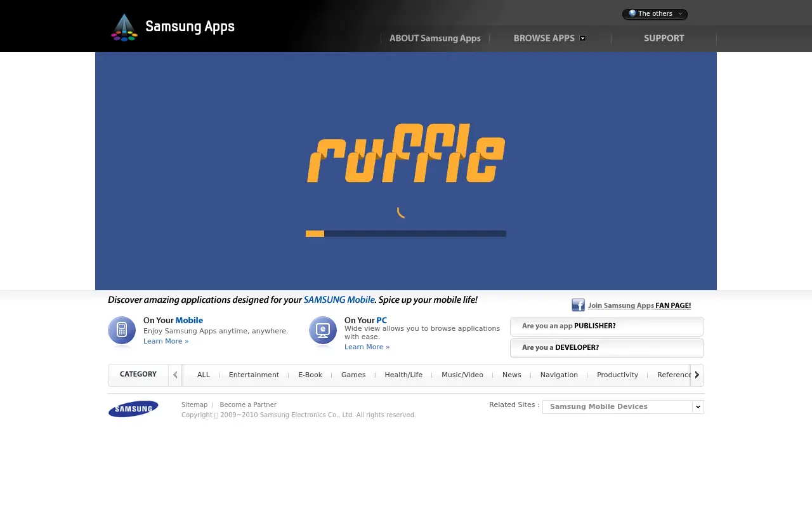Click the On Your PC monitor icon

[323, 331]
